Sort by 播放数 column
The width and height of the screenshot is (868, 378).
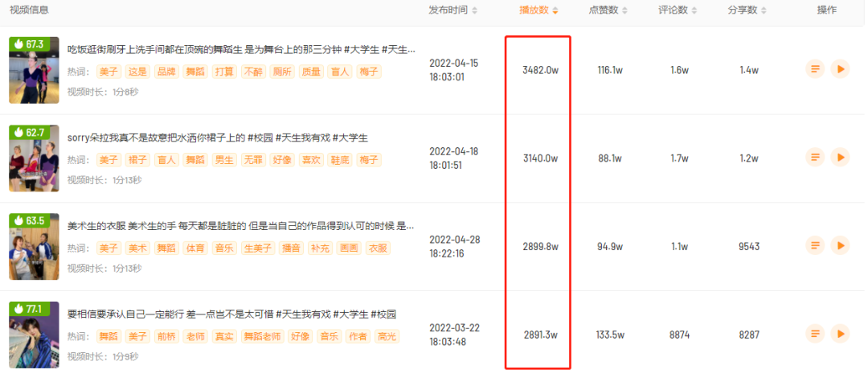538,10
